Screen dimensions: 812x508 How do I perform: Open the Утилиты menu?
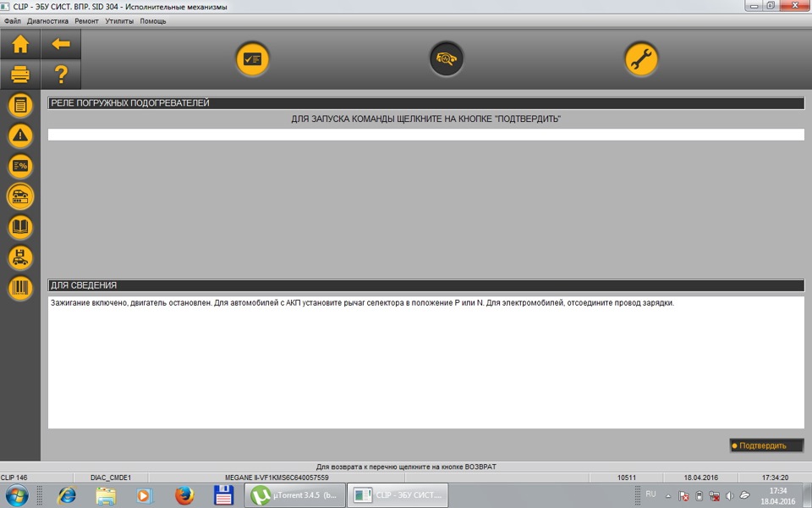coord(119,21)
